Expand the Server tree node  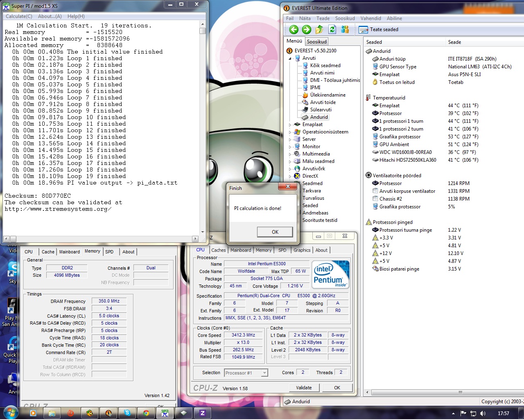(290, 140)
